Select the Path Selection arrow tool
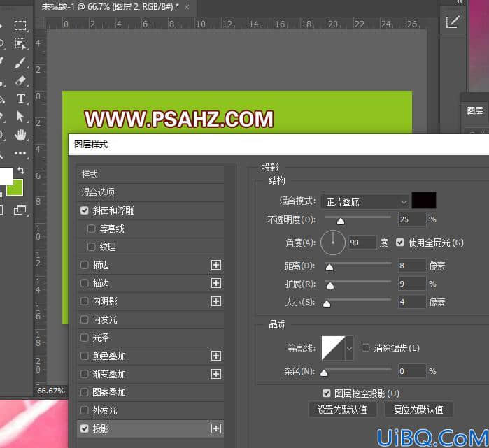489x448 pixels. coord(20,117)
